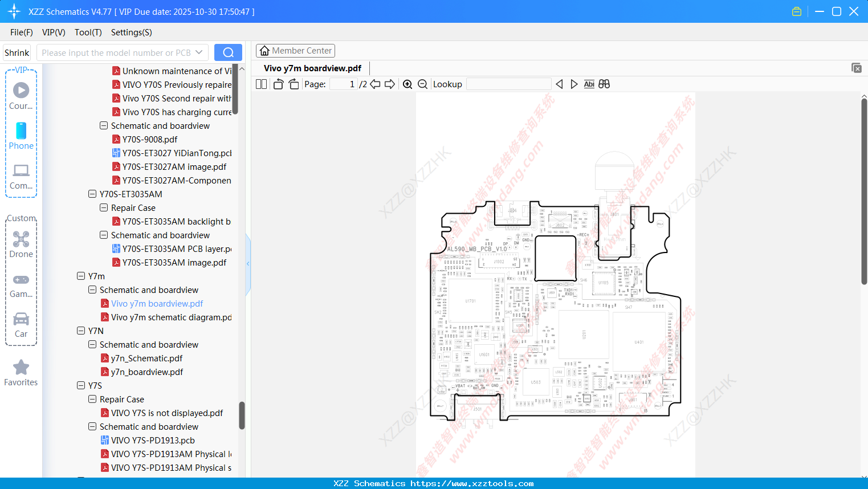
Task: Find previous lookup match
Action: click(x=559, y=84)
